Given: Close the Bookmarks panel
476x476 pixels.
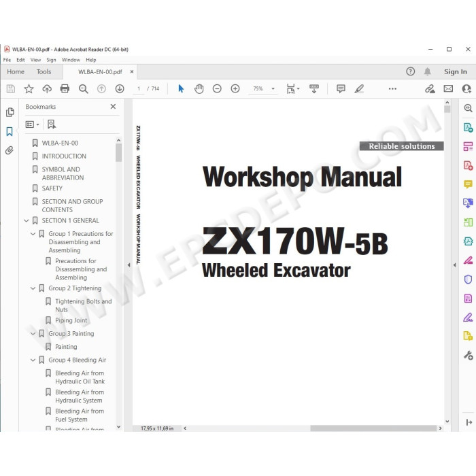Looking at the screenshot, I should [113, 107].
